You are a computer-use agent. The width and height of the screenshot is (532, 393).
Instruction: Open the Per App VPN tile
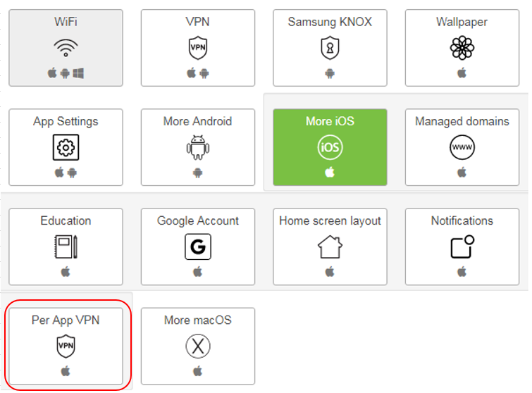point(66,346)
